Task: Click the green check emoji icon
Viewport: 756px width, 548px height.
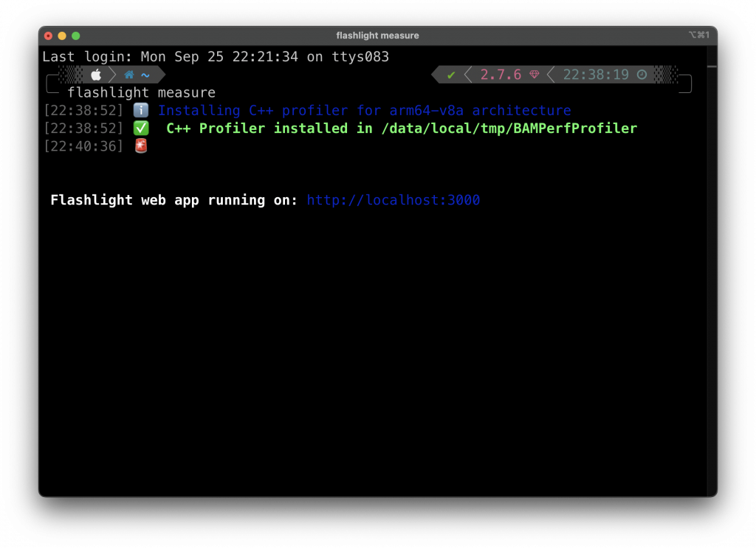Action: click(141, 128)
